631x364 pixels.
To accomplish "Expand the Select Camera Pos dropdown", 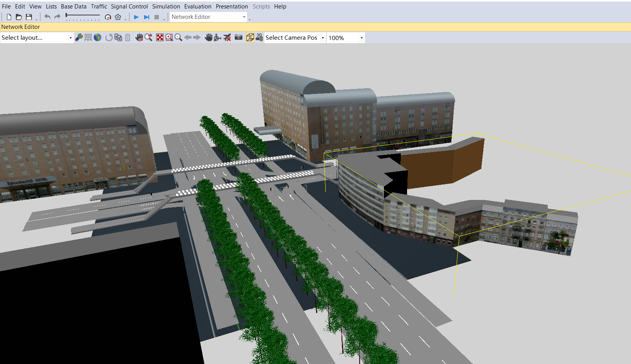I will click(x=323, y=37).
